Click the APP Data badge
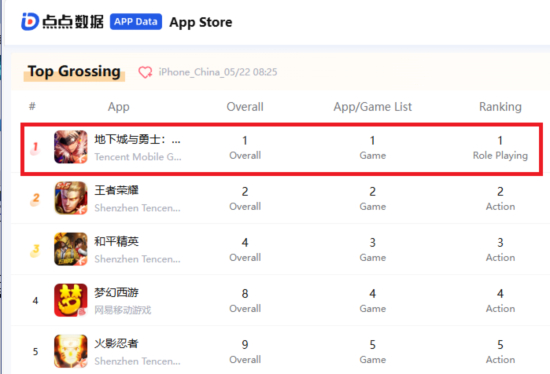The image size is (550, 374). point(136,22)
